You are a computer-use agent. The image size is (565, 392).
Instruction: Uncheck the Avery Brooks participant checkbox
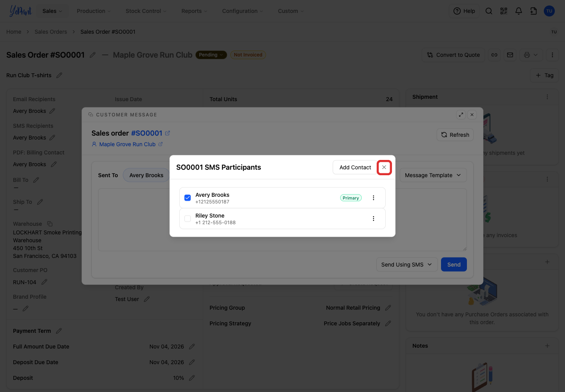coord(188,198)
